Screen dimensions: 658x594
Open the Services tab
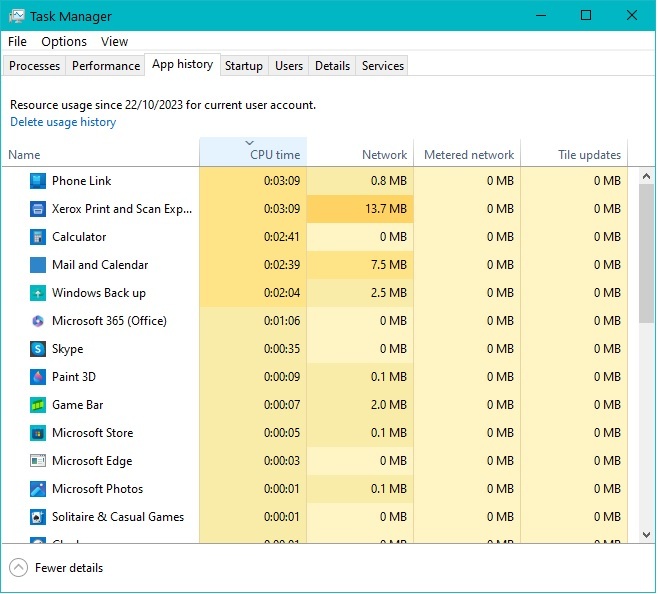383,66
